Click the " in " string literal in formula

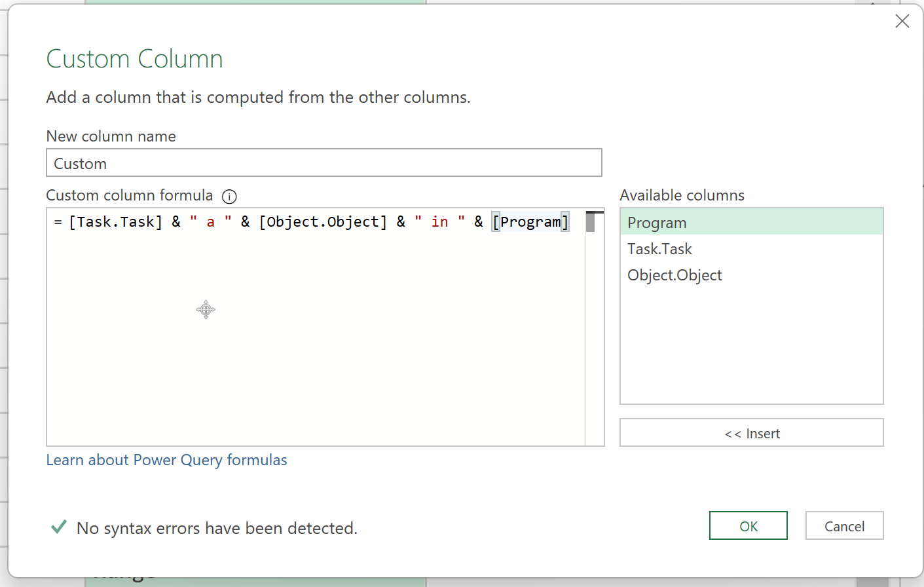coord(439,222)
